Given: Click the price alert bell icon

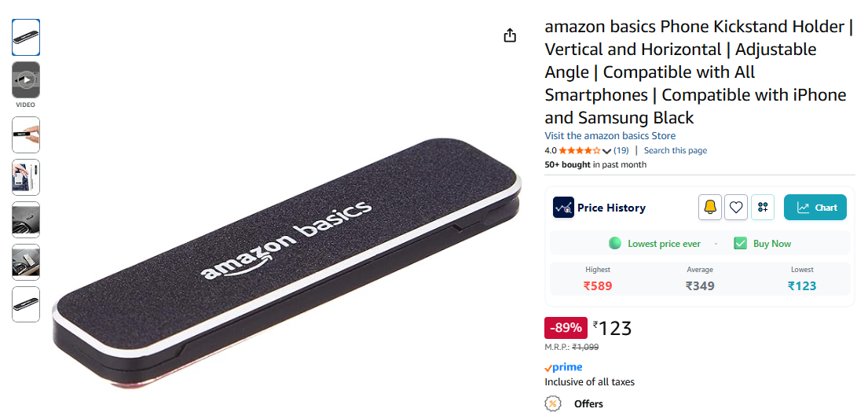Looking at the screenshot, I should coord(709,207).
